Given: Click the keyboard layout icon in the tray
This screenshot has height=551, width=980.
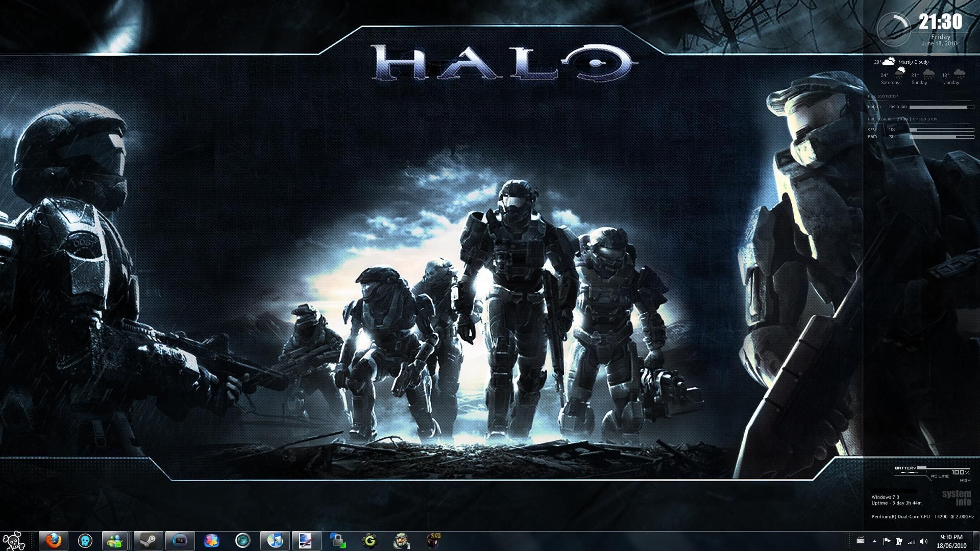Looking at the screenshot, I should point(861,541).
